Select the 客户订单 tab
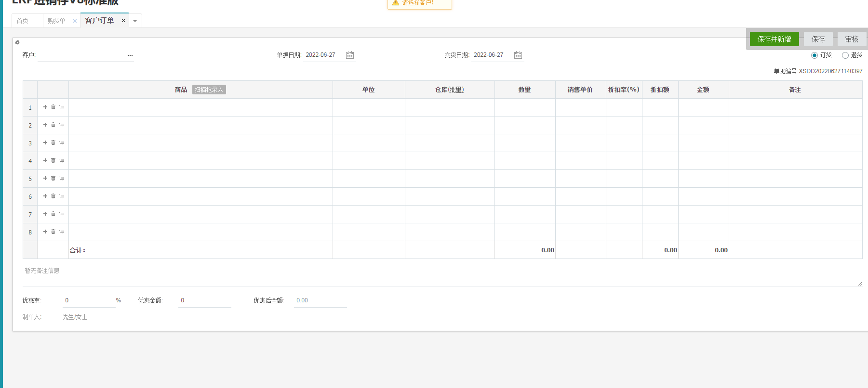 [x=99, y=20]
